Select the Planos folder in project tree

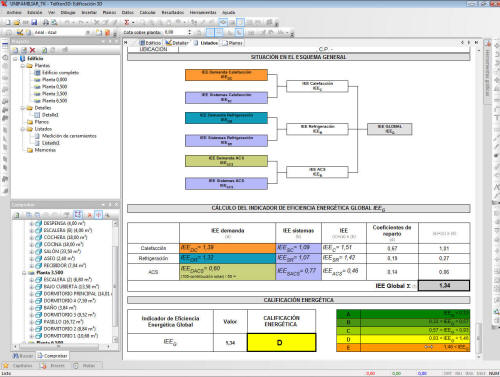click(x=42, y=122)
